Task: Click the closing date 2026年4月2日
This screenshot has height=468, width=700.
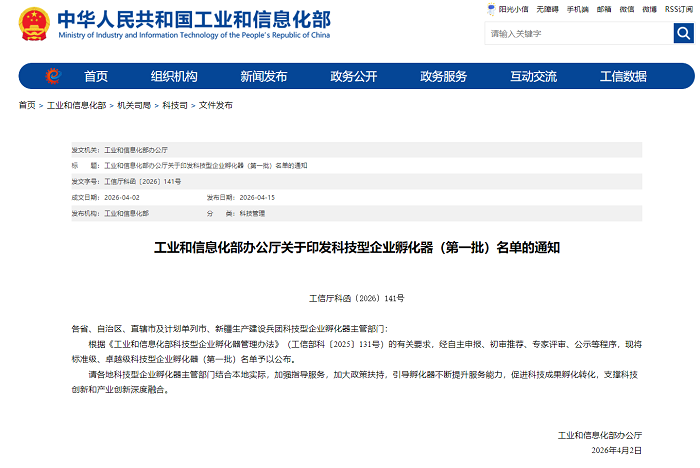Action: click(617, 451)
